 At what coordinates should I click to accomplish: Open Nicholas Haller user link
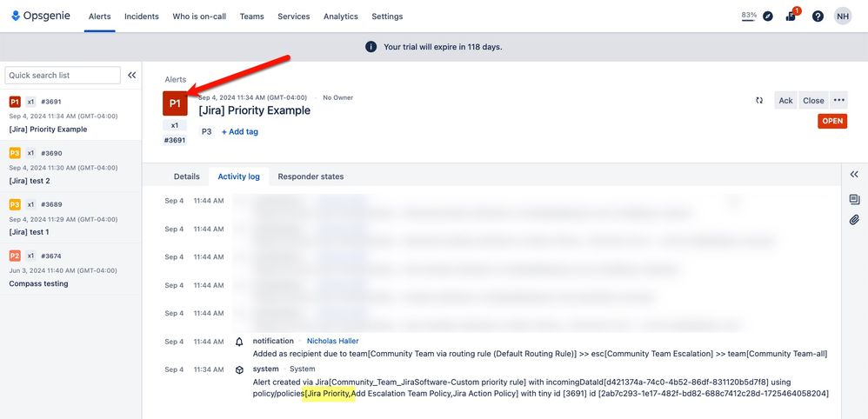point(333,341)
